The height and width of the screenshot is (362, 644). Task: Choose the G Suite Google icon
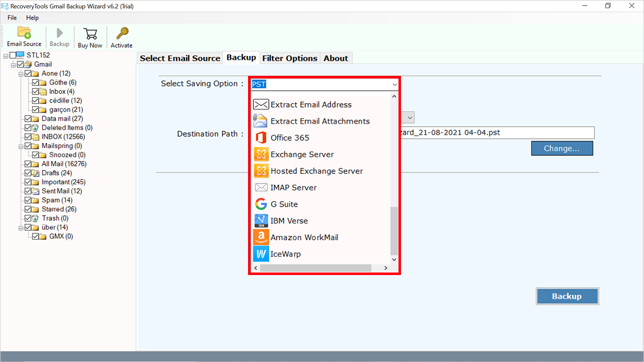pyautogui.click(x=261, y=204)
